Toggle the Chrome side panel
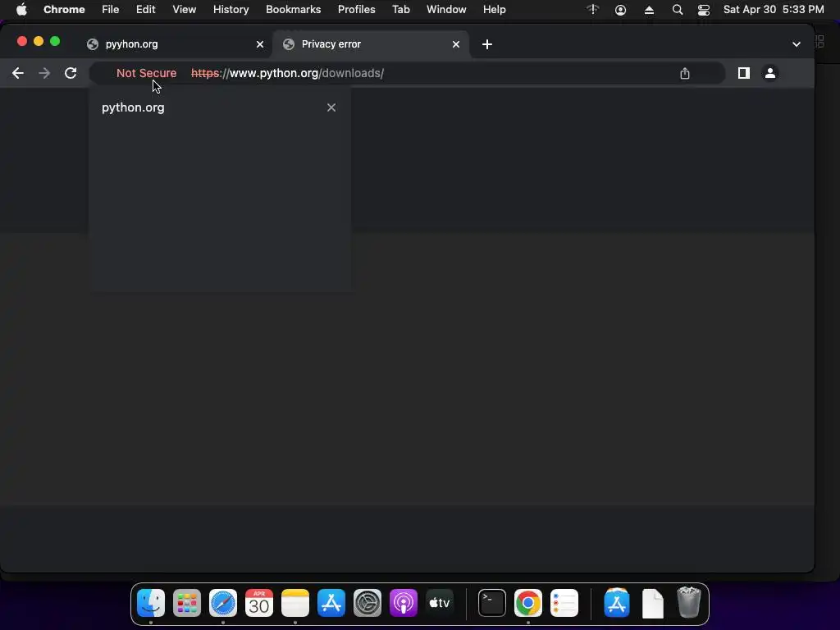Viewport: 840px width, 630px height. coord(743,73)
